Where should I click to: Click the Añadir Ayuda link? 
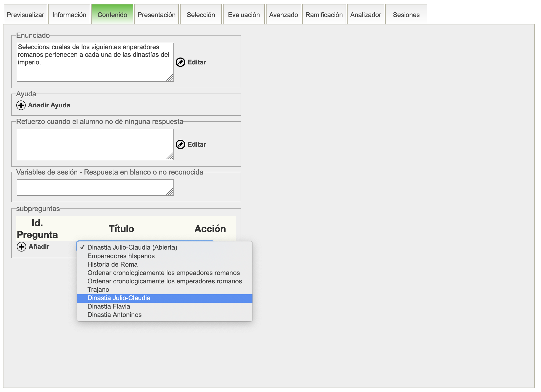pyautogui.click(x=49, y=105)
